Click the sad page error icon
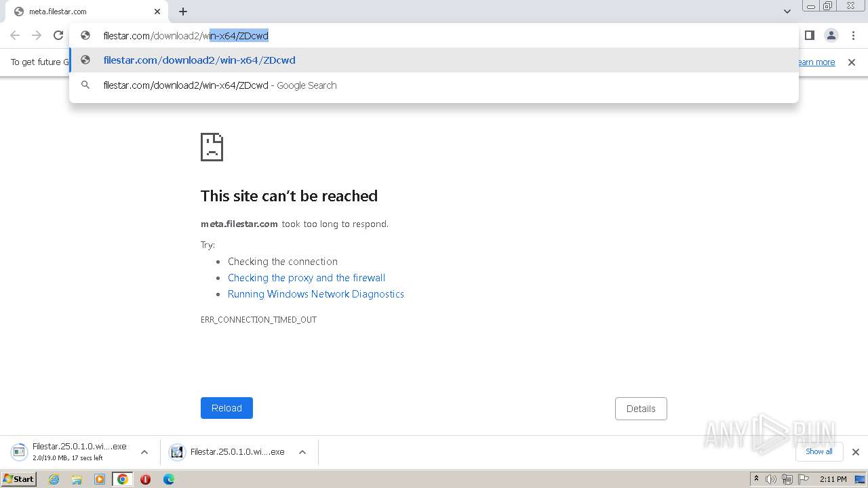This screenshot has height=488, width=868. point(212,147)
